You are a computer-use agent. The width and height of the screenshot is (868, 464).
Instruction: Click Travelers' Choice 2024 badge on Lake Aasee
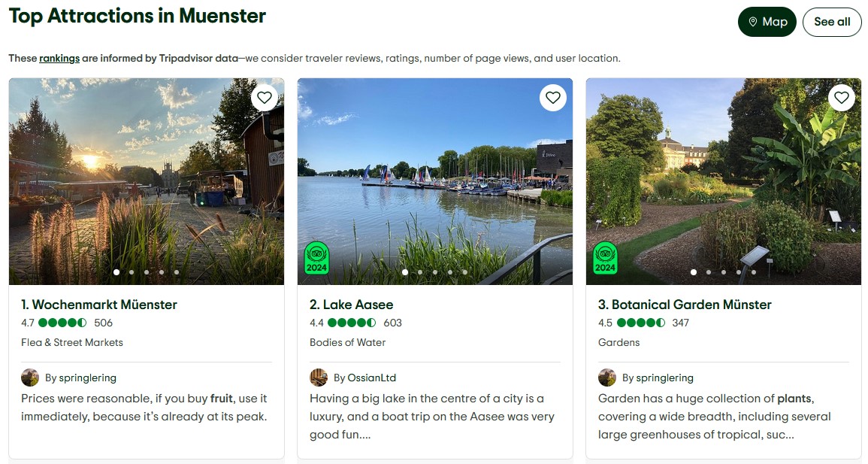point(316,258)
